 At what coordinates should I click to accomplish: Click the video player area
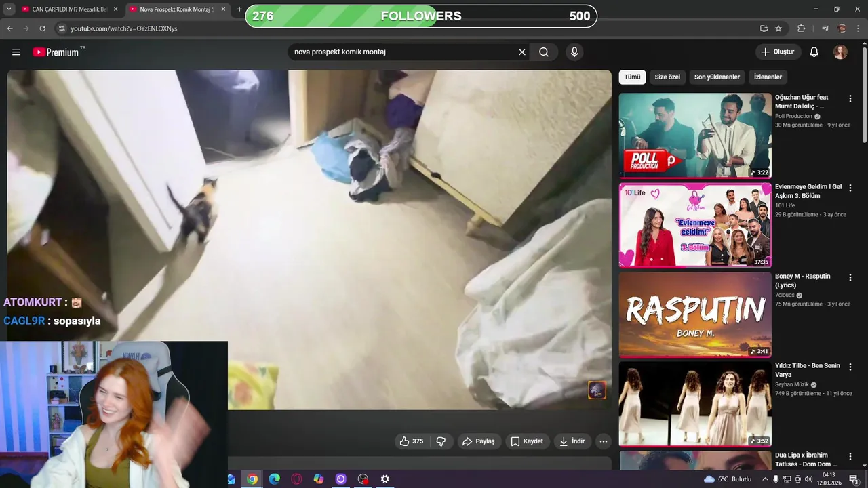309,240
